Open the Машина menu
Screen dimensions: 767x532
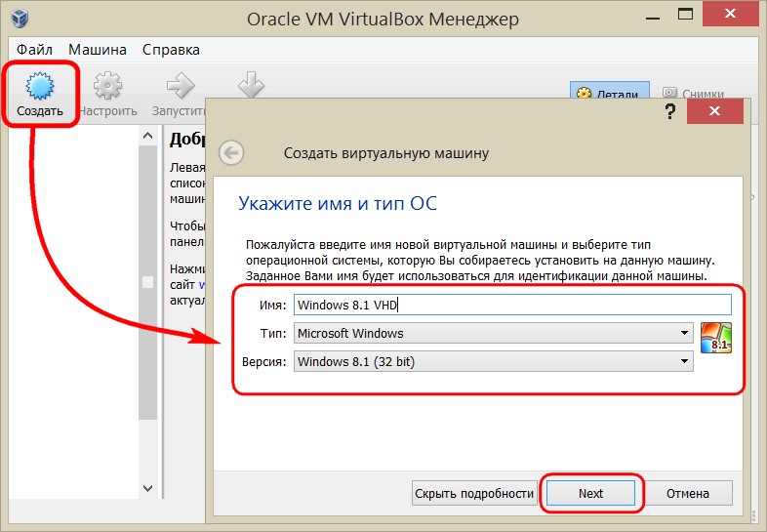(98, 50)
